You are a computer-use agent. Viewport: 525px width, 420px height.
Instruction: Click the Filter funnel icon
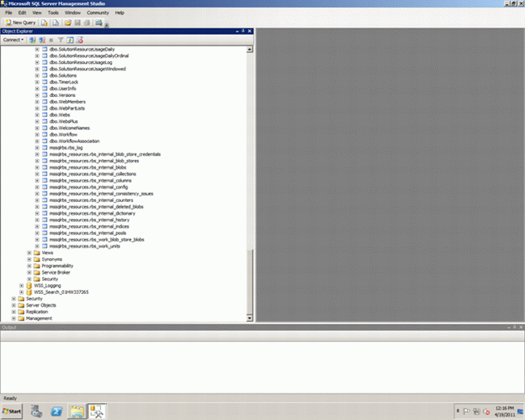[61, 40]
